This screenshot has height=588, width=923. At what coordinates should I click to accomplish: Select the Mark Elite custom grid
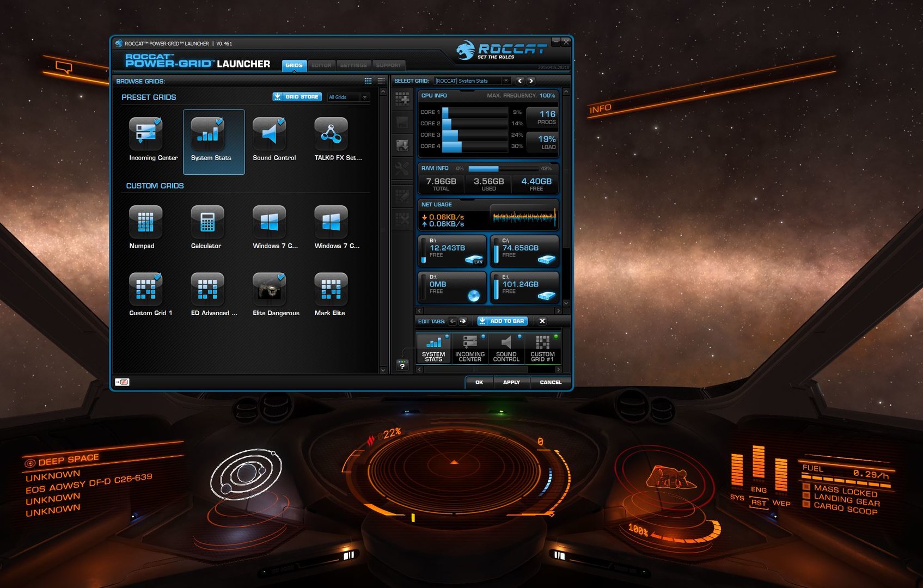pos(331,289)
